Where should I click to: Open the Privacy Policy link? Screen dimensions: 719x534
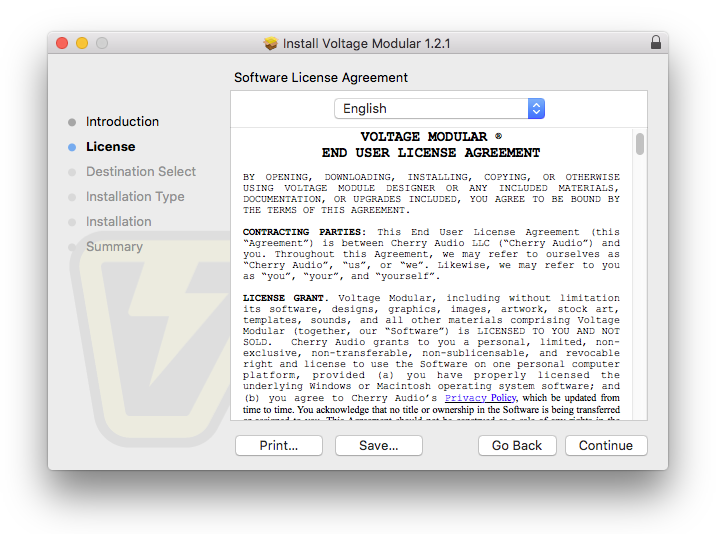pos(480,398)
